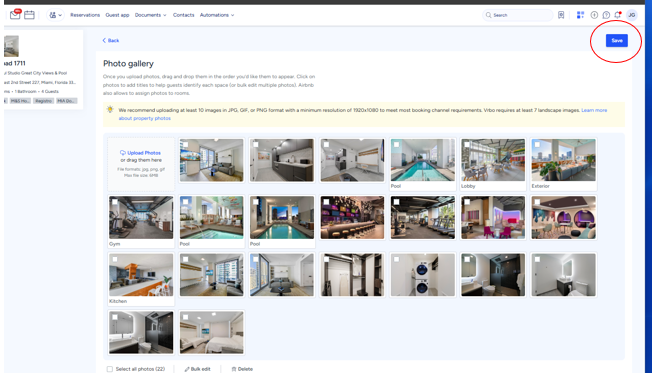
Task: Click the bookmark icon beside search
Action: (x=561, y=15)
